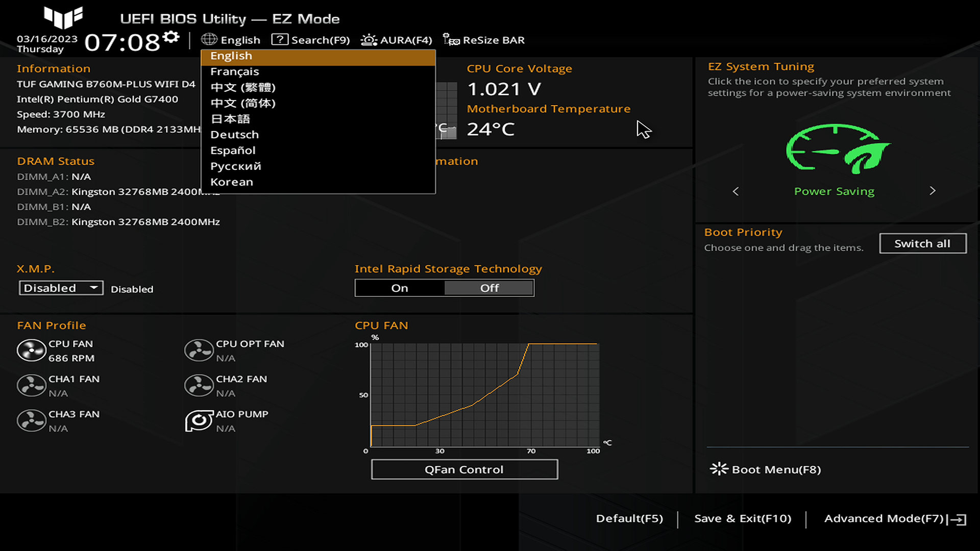This screenshot has width=980, height=551.
Task: Click the English language selector in header
Action: 231,40
